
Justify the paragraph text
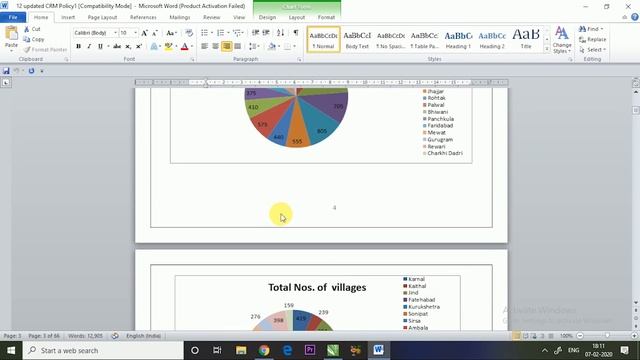(x=238, y=46)
